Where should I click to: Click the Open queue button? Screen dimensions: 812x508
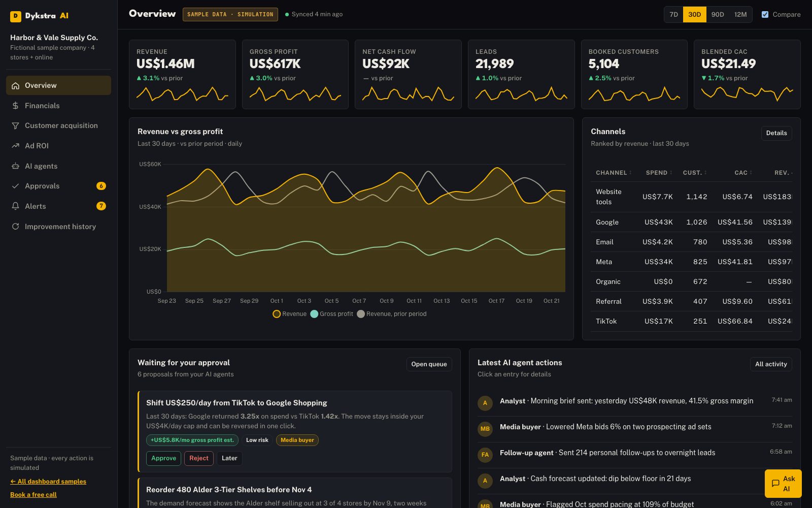(x=429, y=364)
